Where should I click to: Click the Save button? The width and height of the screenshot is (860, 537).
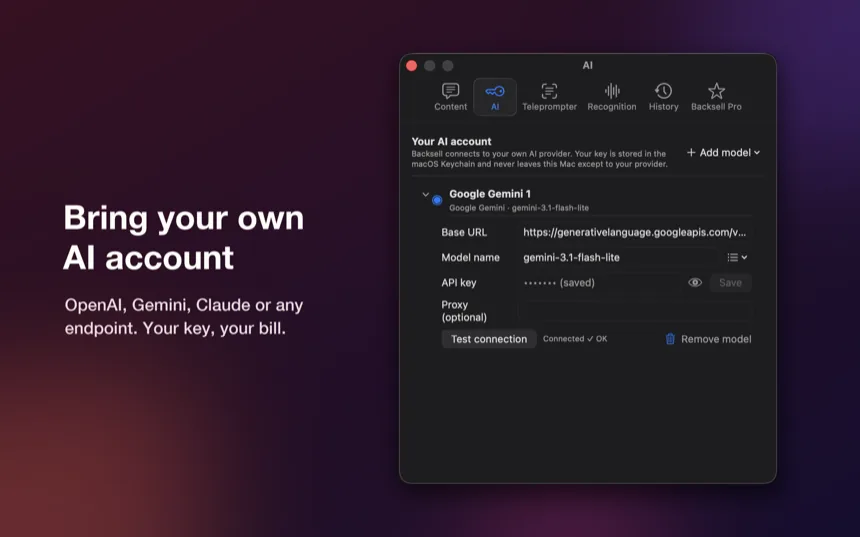pos(730,283)
